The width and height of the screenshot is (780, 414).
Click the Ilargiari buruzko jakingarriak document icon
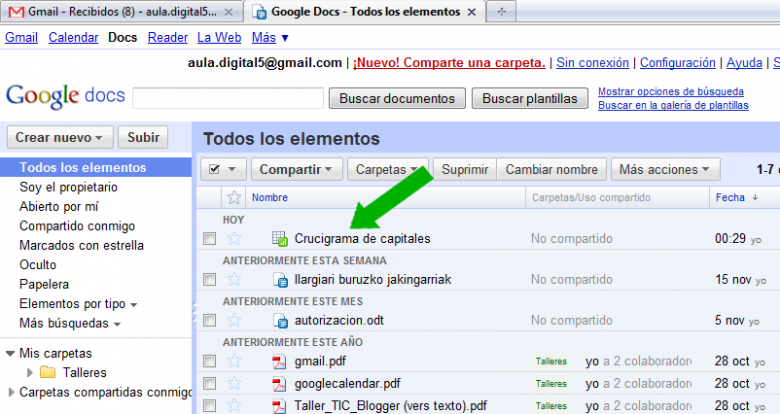tap(281, 280)
